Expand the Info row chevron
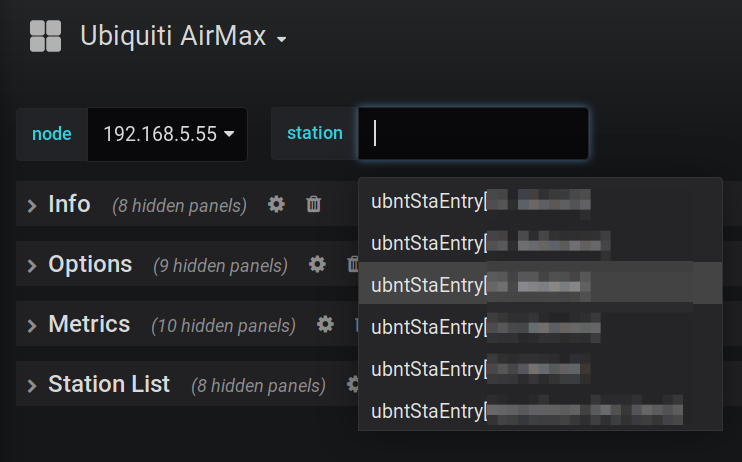Viewport: 742px width, 462px height. 33,205
